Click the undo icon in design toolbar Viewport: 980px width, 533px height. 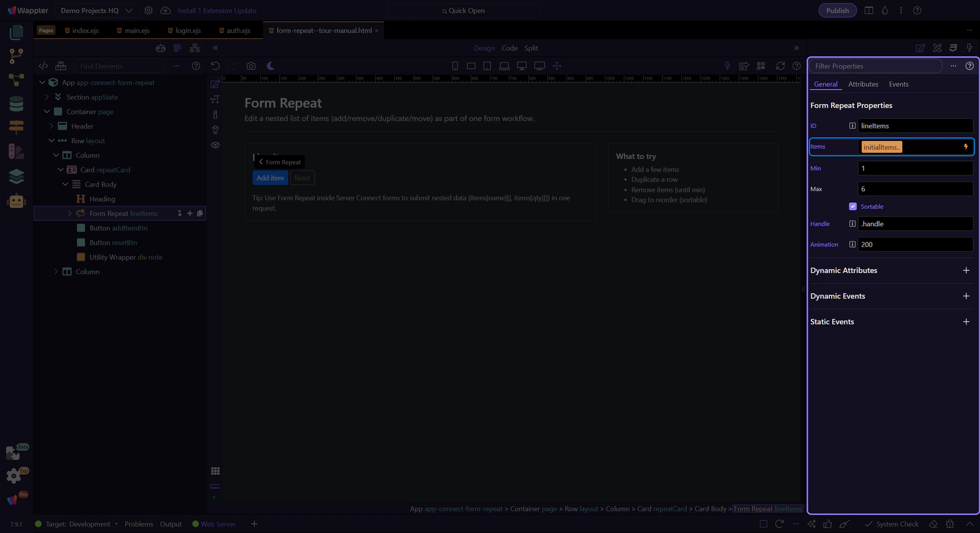coord(215,66)
